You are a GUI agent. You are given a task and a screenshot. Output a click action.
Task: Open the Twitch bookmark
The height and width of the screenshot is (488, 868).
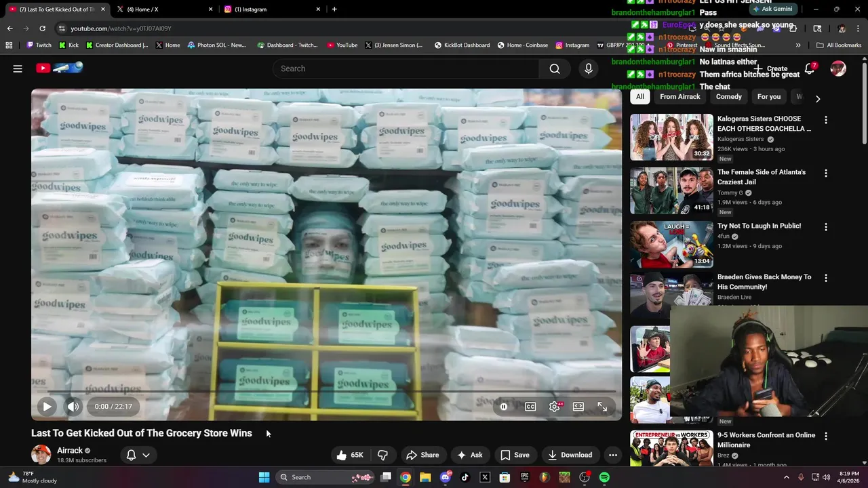pyautogui.click(x=39, y=45)
